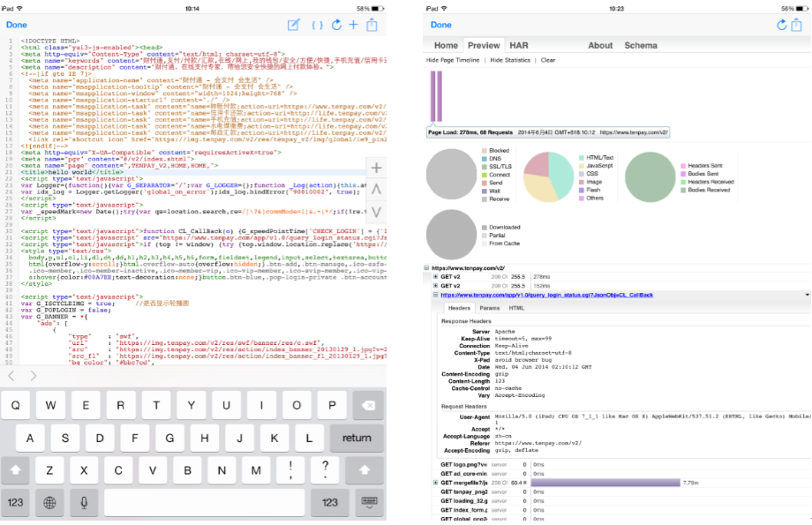The height and width of the screenshot is (525, 812).
Task: Tap the edit/compose icon in code editor toolbar
Action: [295, 25]
